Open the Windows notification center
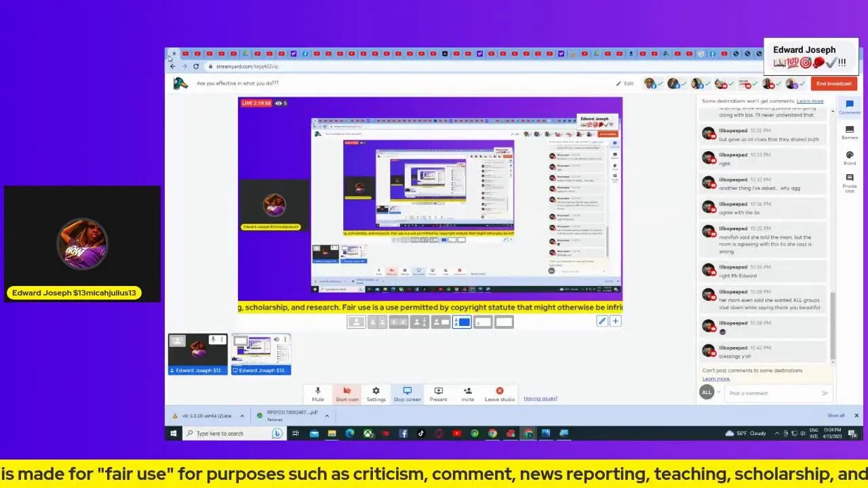The image size is (868, 488). 852,434
